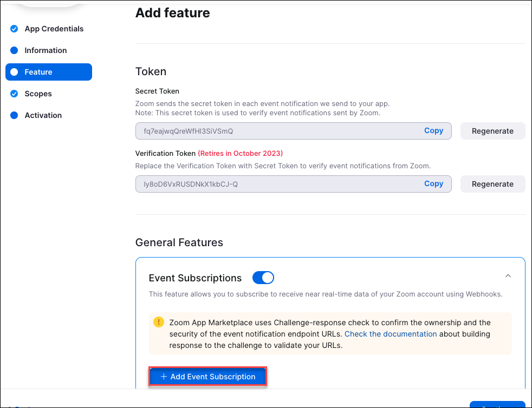532x408 pixels.
Task: Click the Scopes checkmark icon
Action: [14, 94]
